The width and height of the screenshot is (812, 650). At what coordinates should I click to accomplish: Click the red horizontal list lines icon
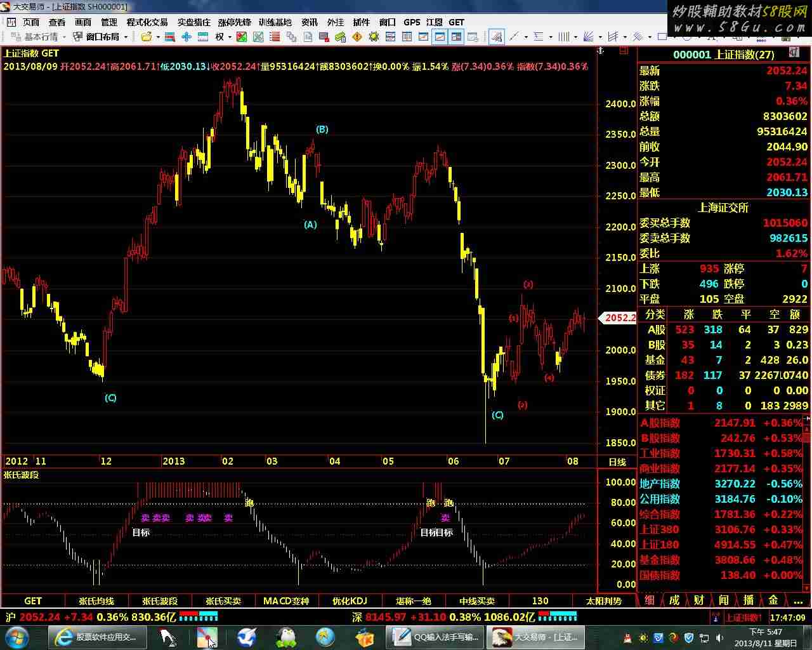tap(275, 37)
